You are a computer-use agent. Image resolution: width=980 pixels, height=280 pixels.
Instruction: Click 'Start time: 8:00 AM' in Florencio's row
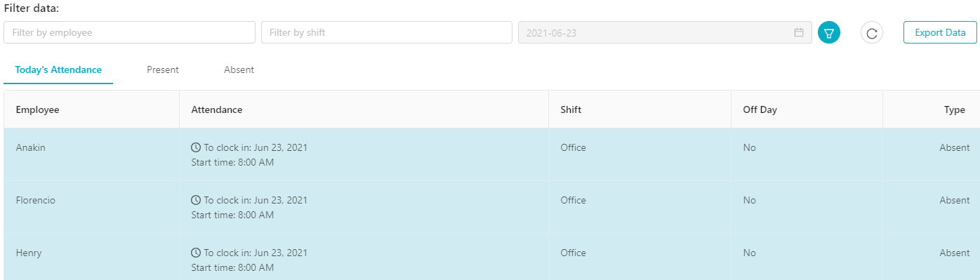(232, 215)
